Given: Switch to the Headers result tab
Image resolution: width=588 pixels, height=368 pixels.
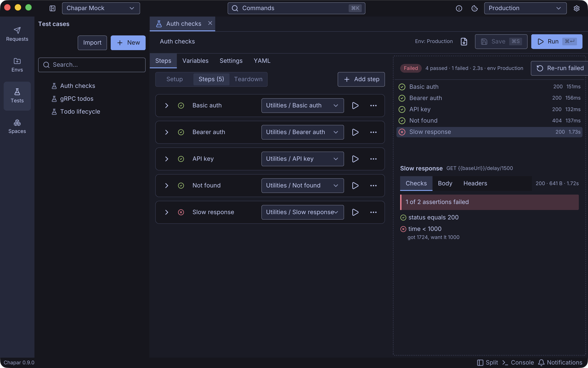Looking at the screenshot, I should tap(475, 183).
